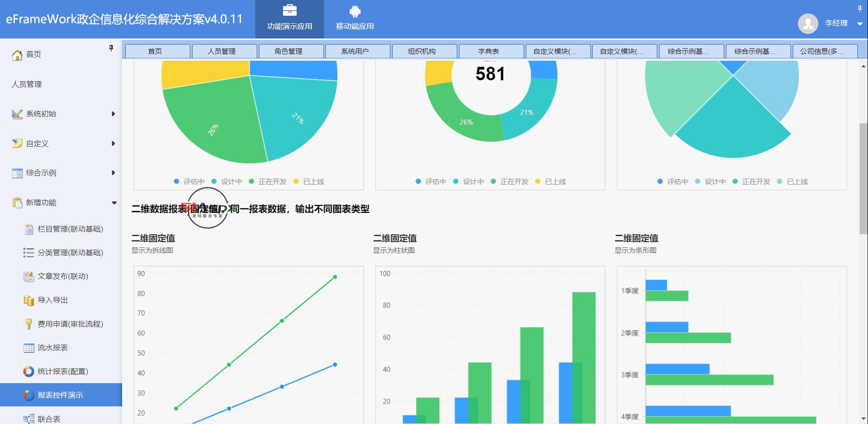Switch to the 人员管理 tab
Screen dimensions: 868x424
click(x=225, y=51)
